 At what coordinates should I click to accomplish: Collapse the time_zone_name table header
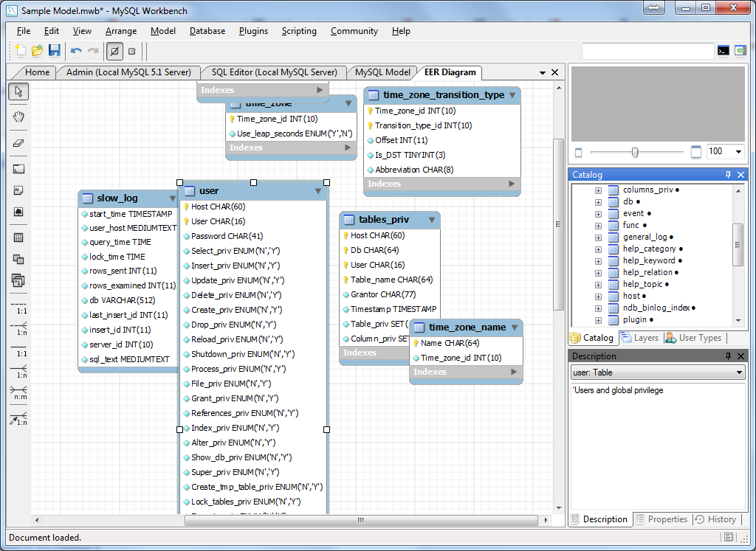coord(515,328)
